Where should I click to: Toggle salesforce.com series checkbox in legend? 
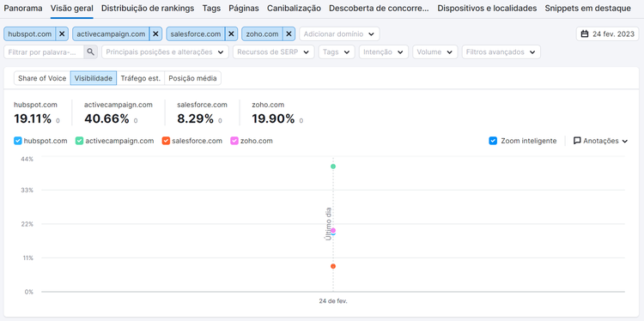166,141
